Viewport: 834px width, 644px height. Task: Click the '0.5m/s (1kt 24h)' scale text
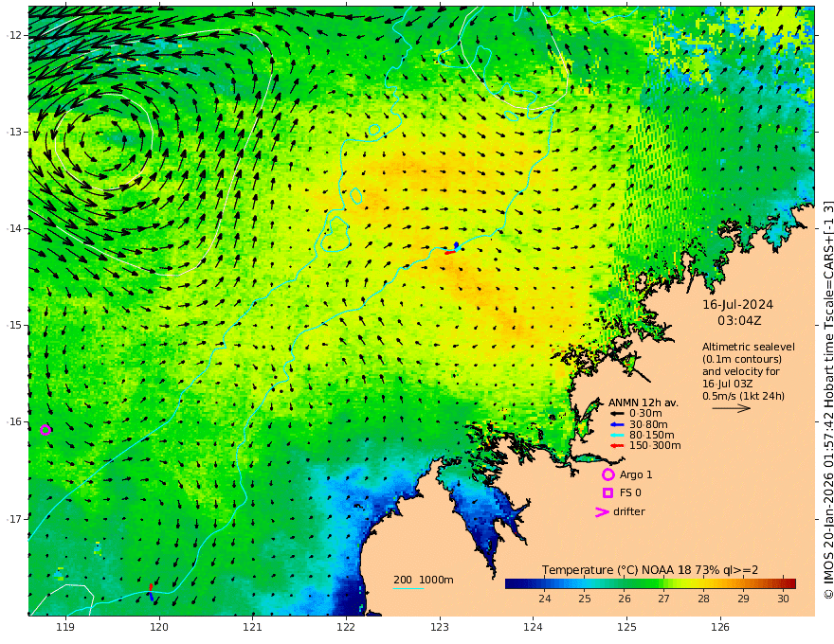point(743,396)
